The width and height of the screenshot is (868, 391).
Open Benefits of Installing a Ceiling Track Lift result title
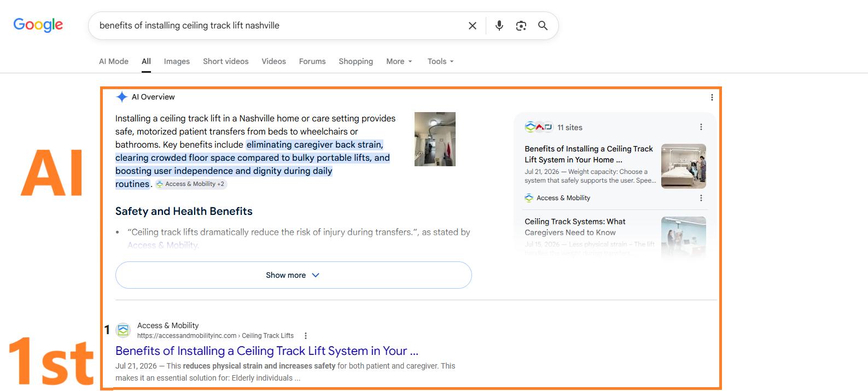click(267, 351)
